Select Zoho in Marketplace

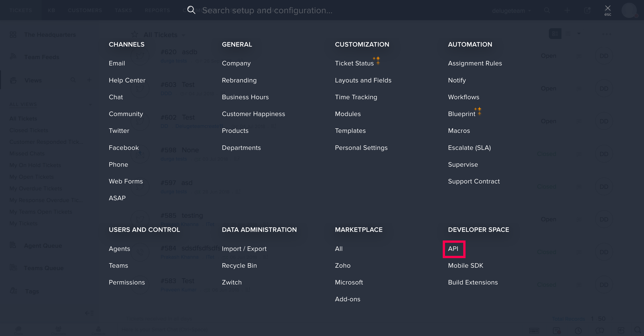(x=342, y=265)
